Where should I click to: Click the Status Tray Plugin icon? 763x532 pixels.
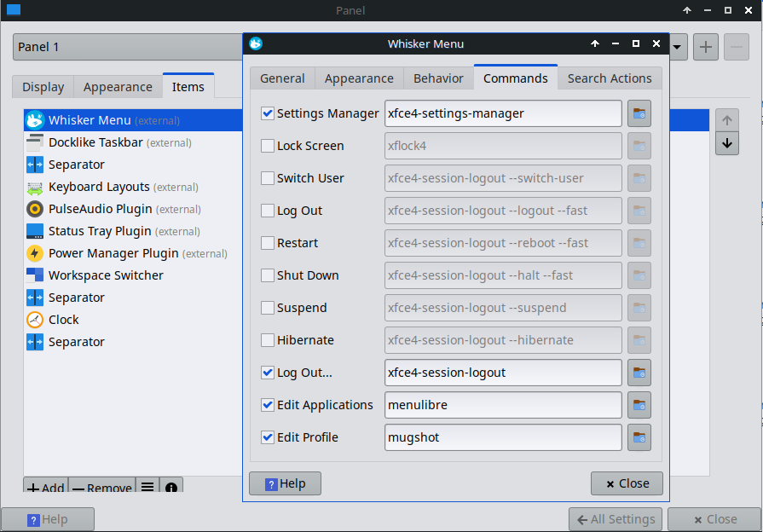coord(35,231)
